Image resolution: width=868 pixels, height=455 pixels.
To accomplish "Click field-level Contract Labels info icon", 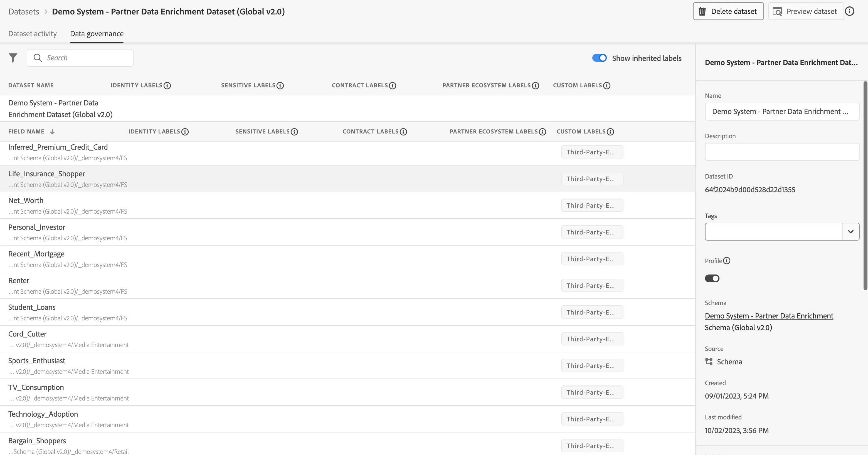I will (x=403, y=132).
